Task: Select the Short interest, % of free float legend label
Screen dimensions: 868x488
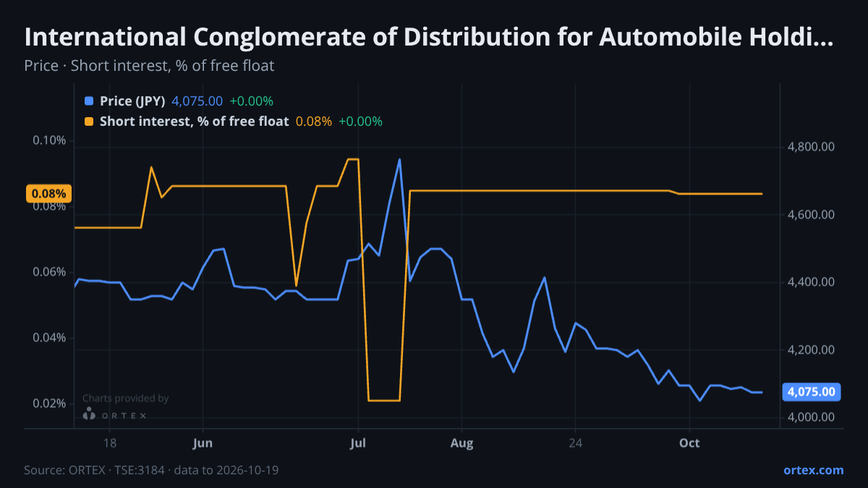Action: click(x=195, y=121)
